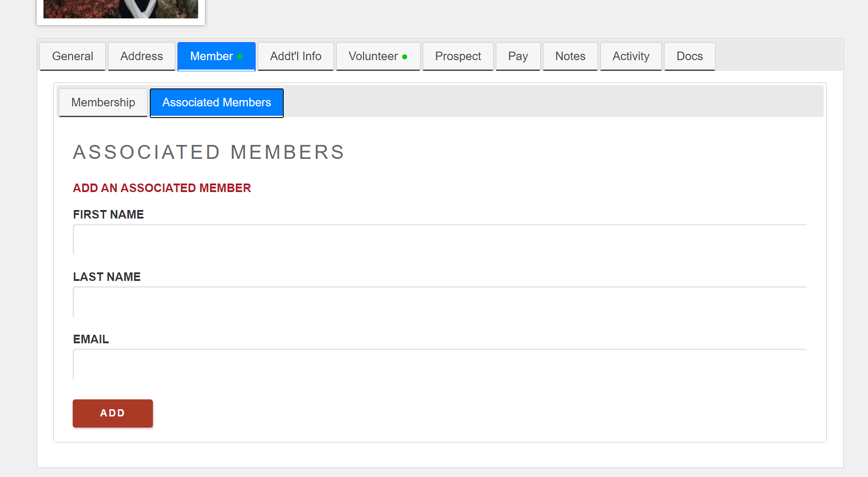The width and height of the screenshot is (868, 477).
Task: Open the Prospect tab
Action: (x=458, y=57)
